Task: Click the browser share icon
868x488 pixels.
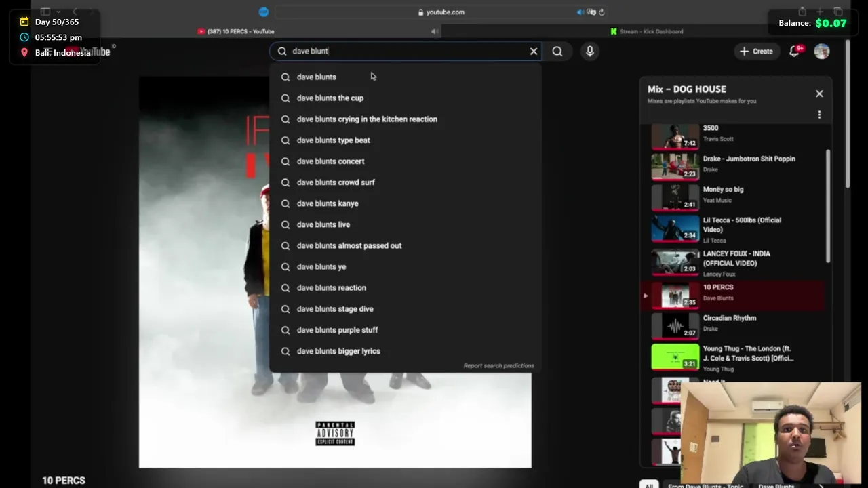Action: click(x=802, y=12)
